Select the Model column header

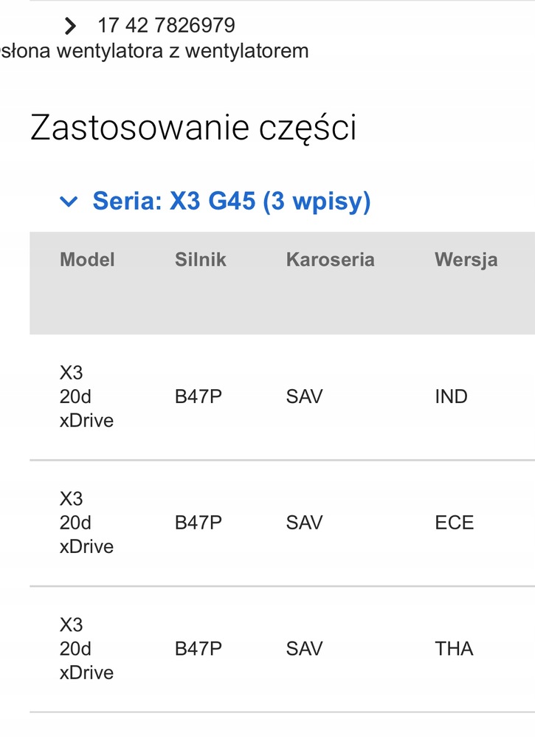87,259
